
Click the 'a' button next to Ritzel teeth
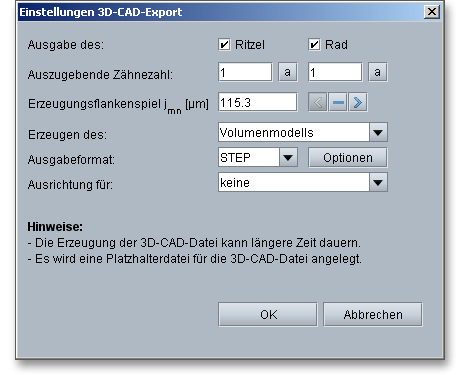click(287, 72)
